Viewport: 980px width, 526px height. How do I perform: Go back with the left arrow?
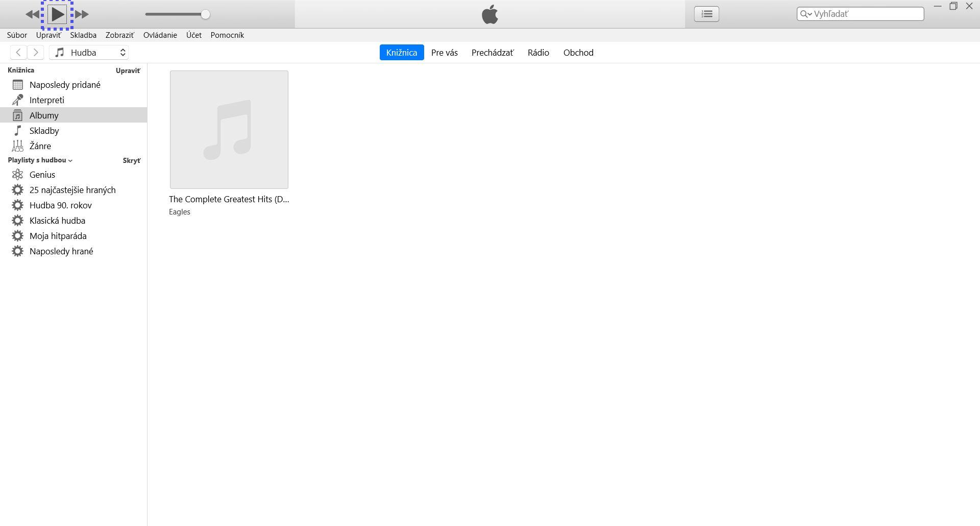18,52
